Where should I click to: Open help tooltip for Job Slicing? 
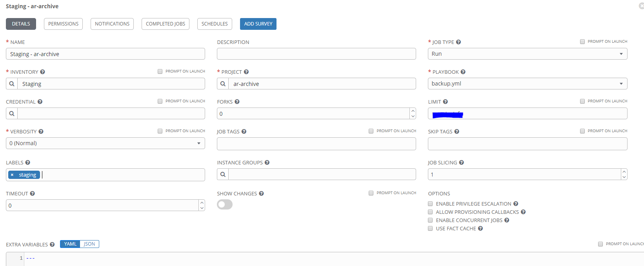(x=462, y=162)
